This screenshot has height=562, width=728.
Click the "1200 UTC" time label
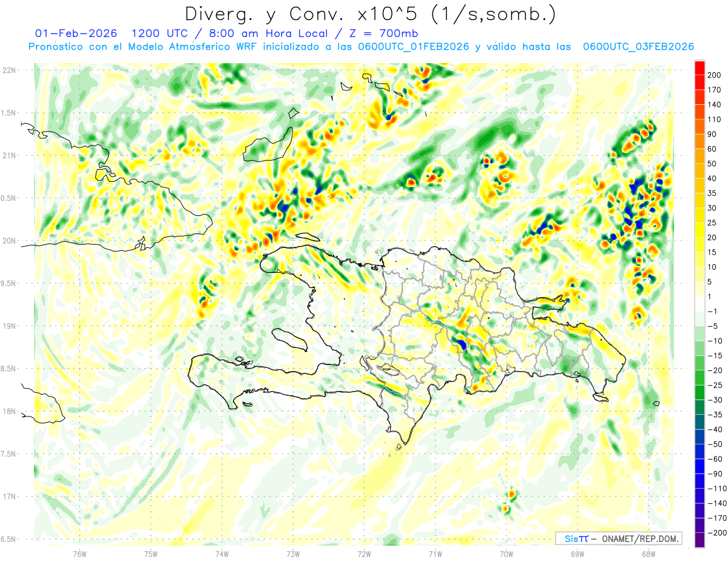[160, 33]
